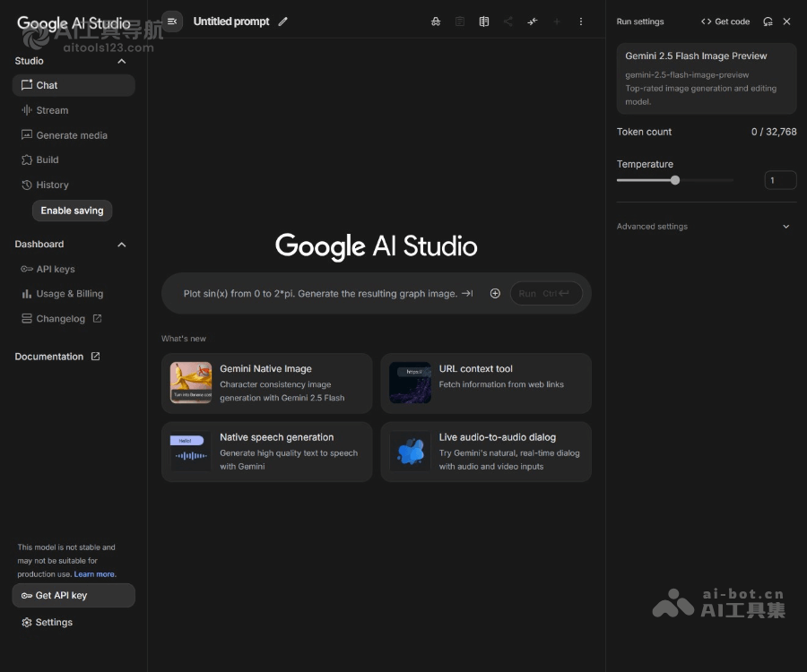Collapse the Dashboard sidebar section

coord(121,245)
